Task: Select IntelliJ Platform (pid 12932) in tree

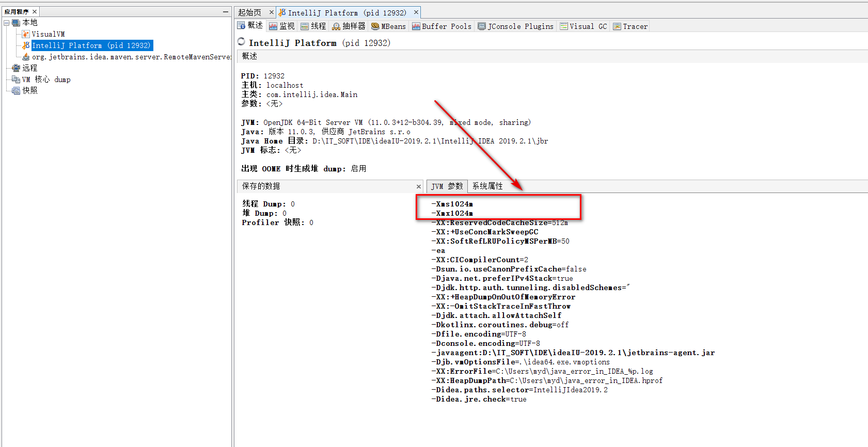Action: pos(91,45)
